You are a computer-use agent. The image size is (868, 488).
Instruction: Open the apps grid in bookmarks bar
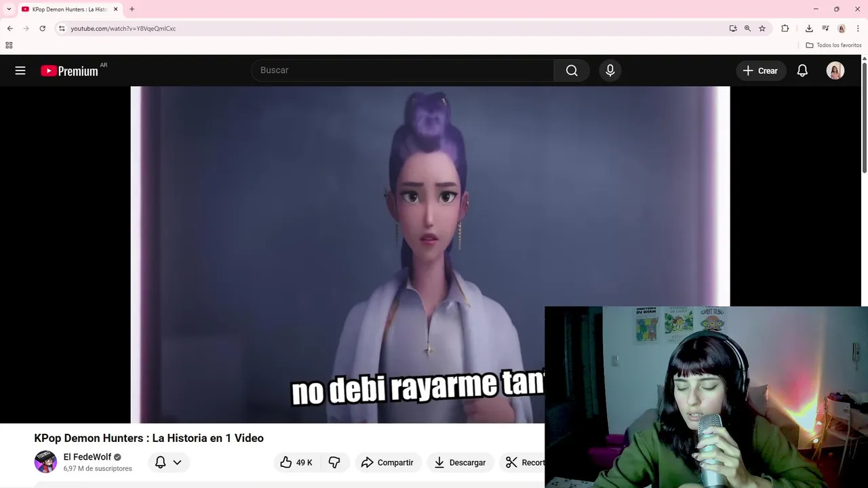pos(9,45)
